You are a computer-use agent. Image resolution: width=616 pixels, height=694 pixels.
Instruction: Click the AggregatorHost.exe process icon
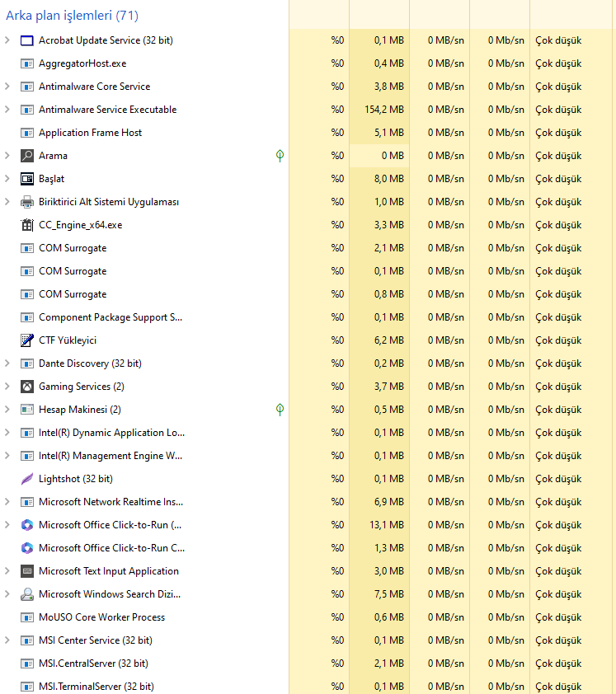tap(27, 63)
